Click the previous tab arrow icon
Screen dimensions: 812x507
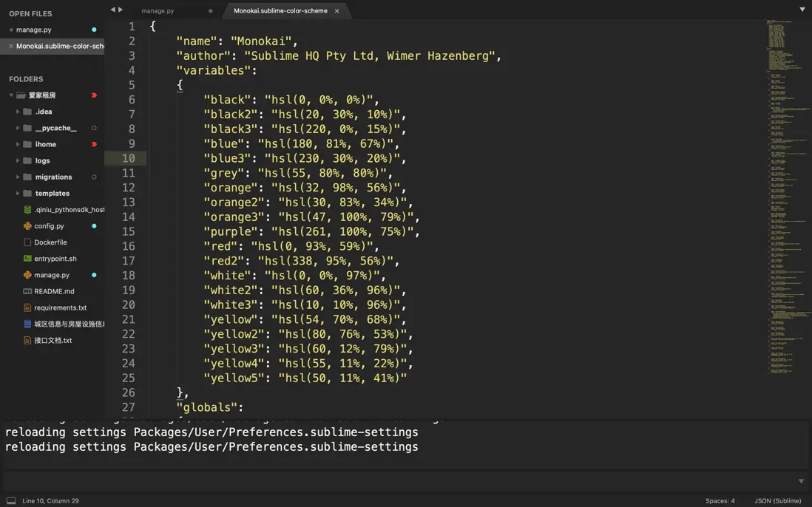tap(113, 10)
